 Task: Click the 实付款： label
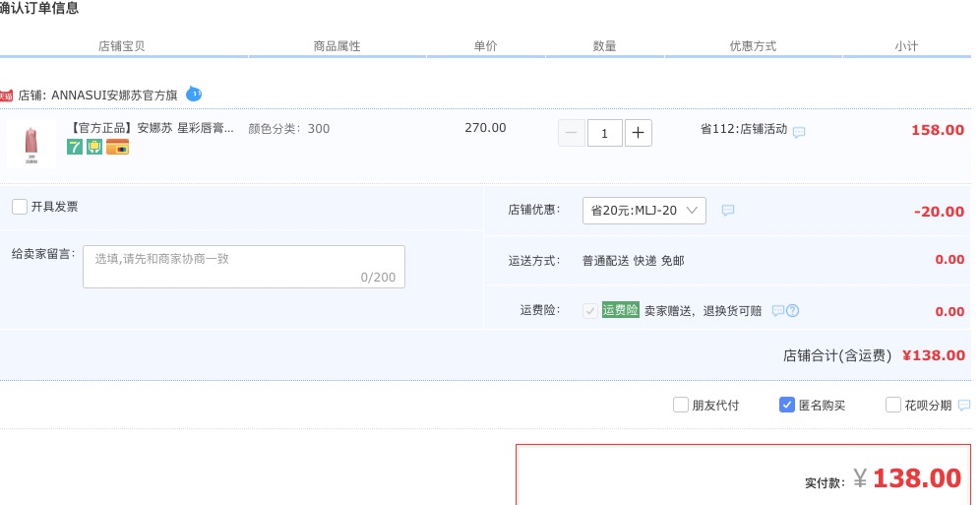tap(826, 483)
